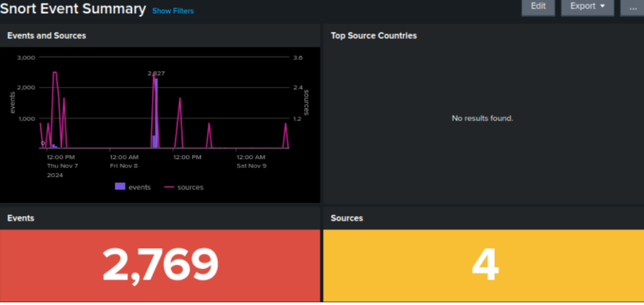Click the Sat Nov 9 axis label
Viewport: 644px width, 305px height.
251,166
